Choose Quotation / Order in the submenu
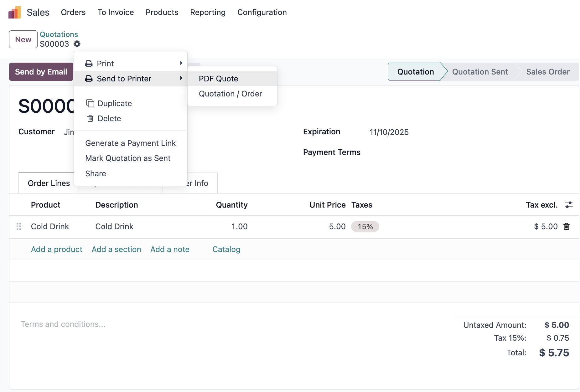 tap(230, 94)
